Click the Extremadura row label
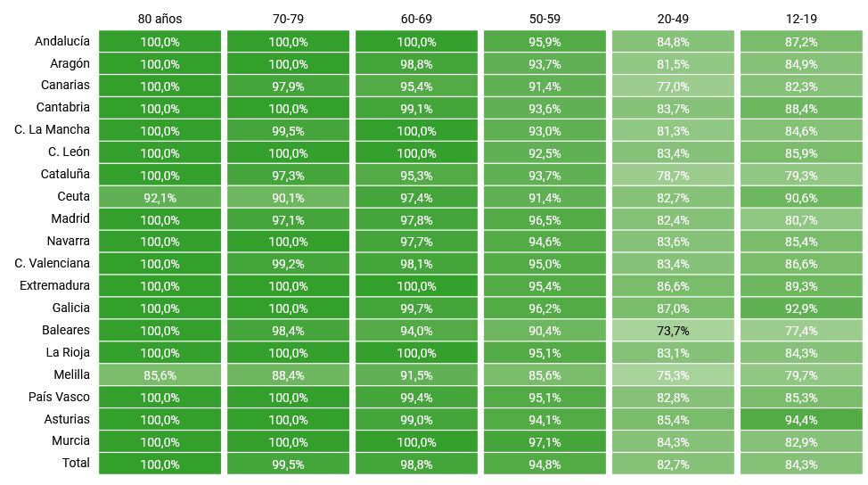 pos(54,285)
